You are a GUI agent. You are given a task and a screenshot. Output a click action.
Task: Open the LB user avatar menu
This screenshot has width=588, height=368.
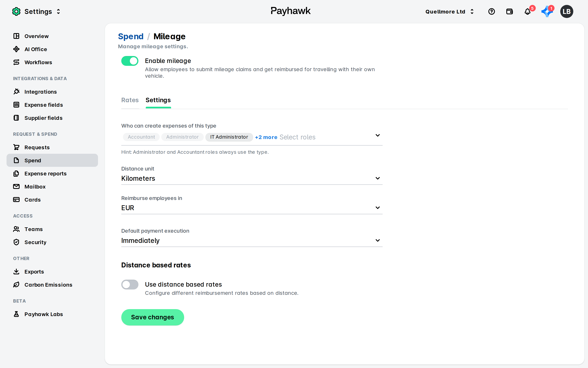point(566,11)
